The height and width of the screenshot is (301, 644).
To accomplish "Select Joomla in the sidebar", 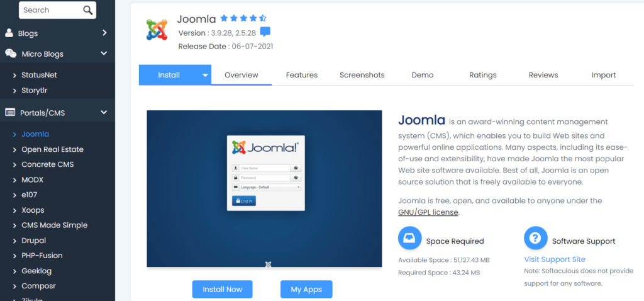I will pos(35,134).
